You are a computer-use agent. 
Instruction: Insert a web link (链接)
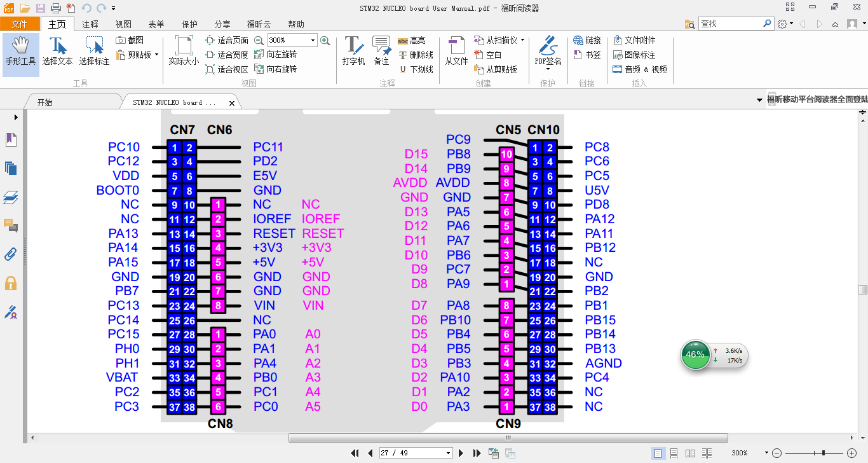[x=587, y=40]
